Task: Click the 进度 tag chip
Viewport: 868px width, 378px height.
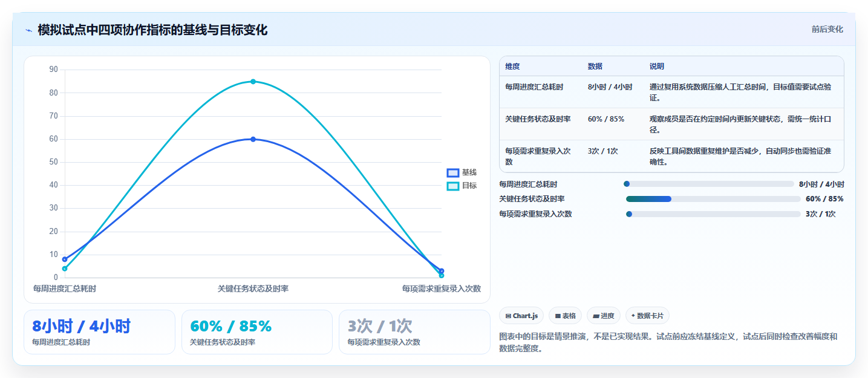Action: tap(604, 316)
